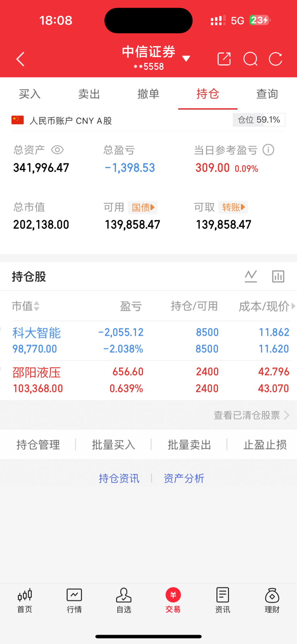Select the 持仓 tab

click(208, 94)
